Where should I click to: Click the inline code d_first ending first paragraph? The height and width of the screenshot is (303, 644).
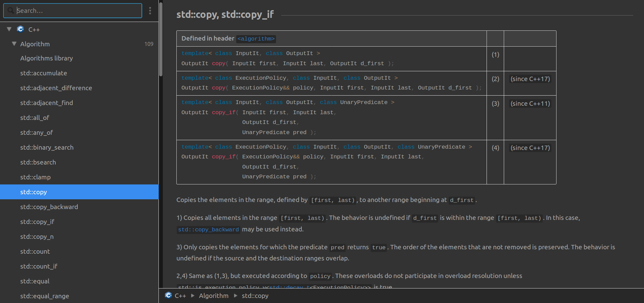pyautogui.click(x=462, y=200)
